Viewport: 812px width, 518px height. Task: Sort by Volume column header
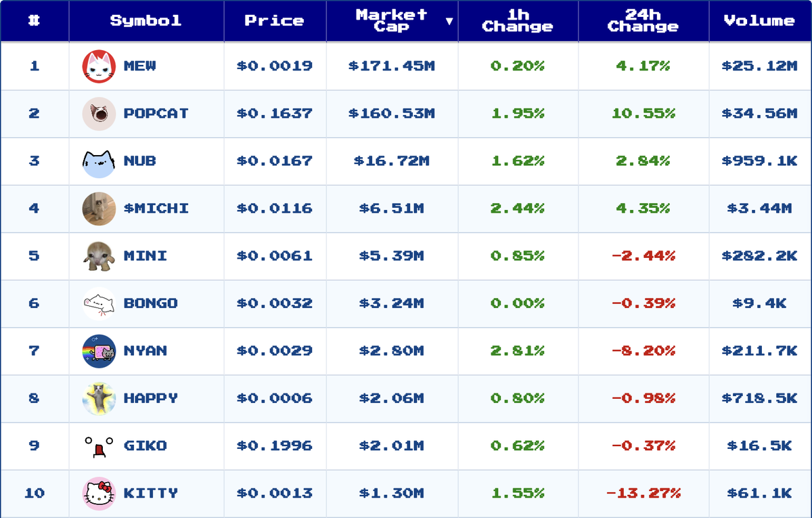[759, 21]
